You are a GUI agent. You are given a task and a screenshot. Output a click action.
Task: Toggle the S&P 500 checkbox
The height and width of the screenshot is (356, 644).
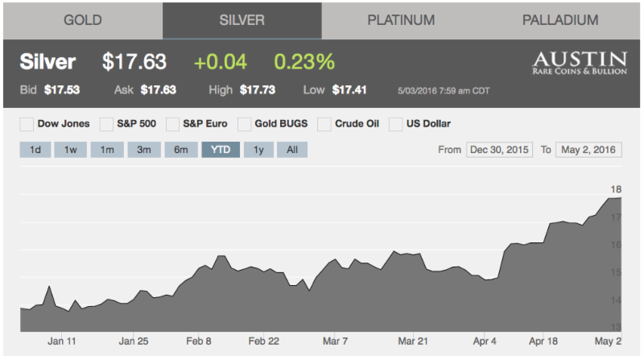pyautogui.click(x=106, y=124)
